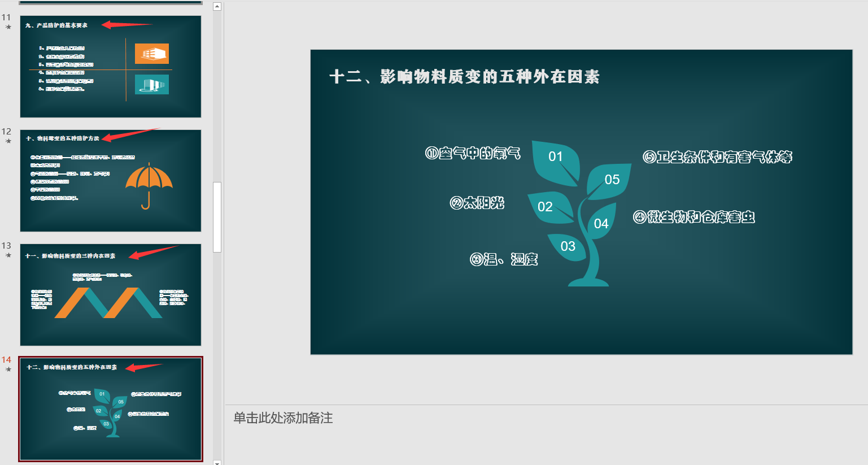Select the animation star under slide 13

(8, 255)
